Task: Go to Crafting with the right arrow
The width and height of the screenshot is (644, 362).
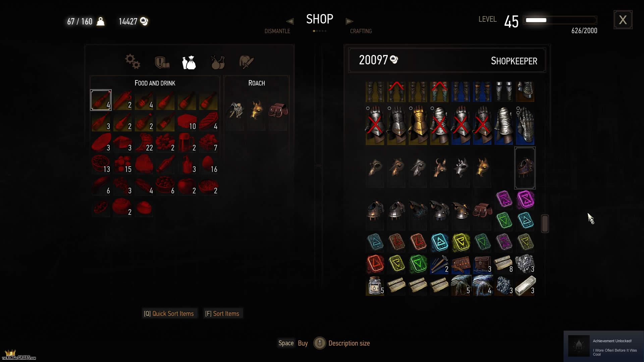Action: point(350,21)
